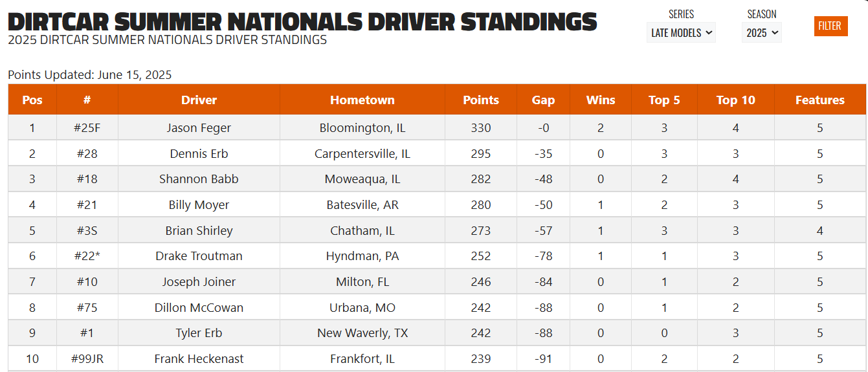
Task: Select the Gap column header
Action: point(544,100)
